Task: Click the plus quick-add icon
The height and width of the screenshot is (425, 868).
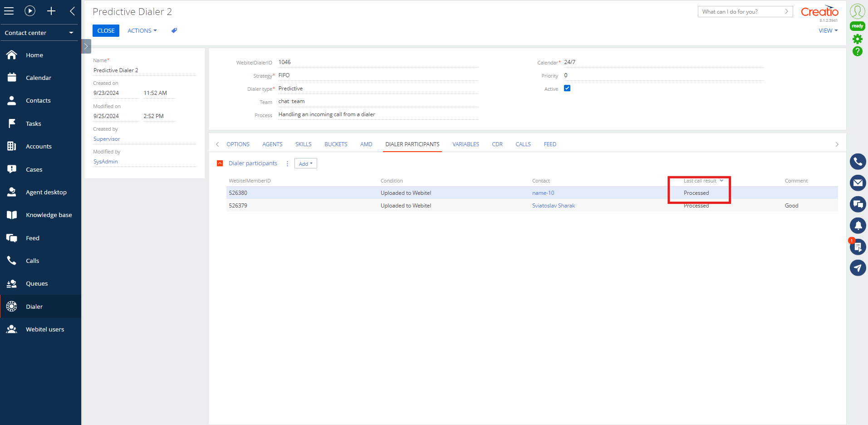Action: (51, 11)
